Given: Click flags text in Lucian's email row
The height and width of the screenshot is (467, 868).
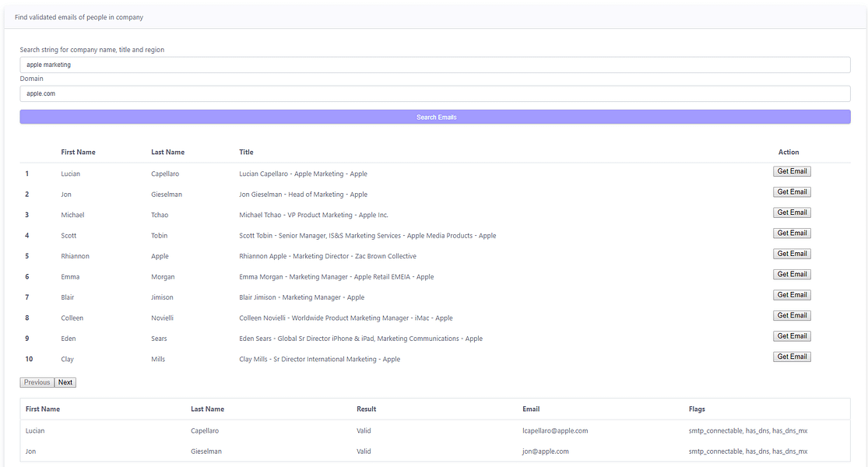Looking at the screenshot, I should 748,430.
